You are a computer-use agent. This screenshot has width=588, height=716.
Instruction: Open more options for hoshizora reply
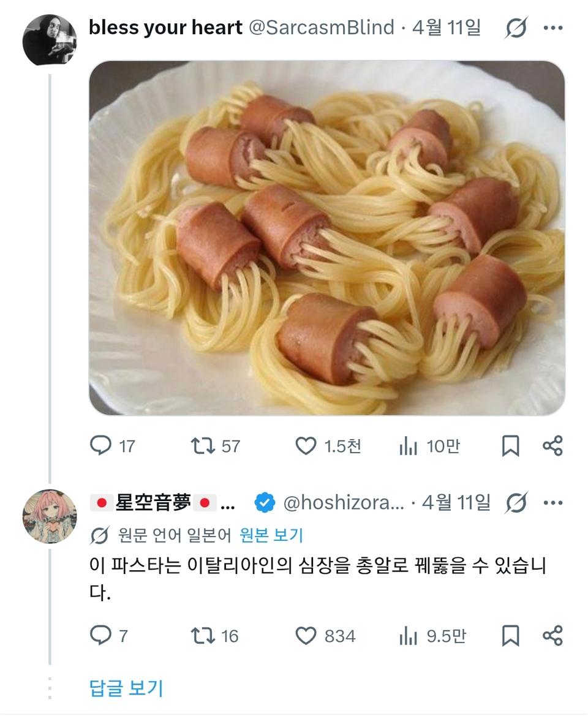point(552,503)
